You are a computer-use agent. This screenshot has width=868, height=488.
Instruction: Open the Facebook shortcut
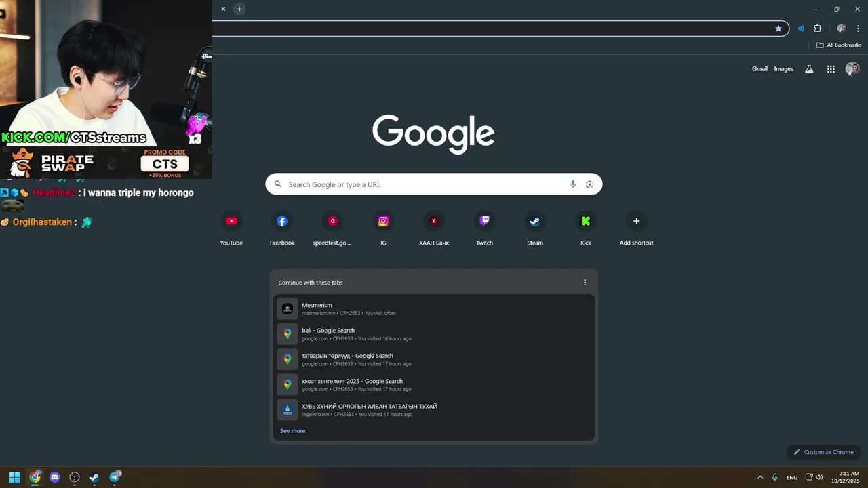(x=282, y=229)
